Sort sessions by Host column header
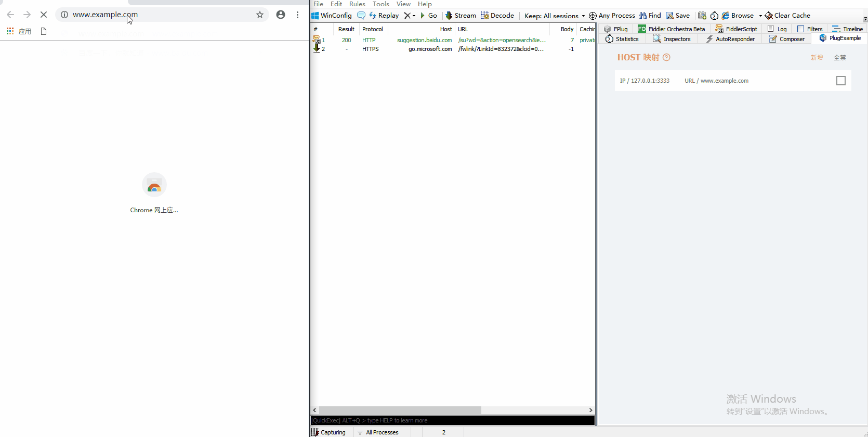 tap(422, 29)
